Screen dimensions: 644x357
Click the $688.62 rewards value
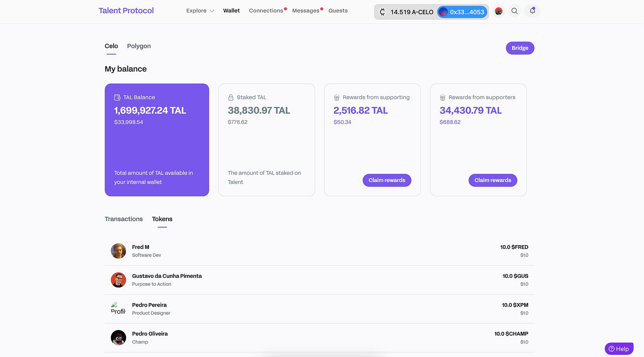coord(450,122)
